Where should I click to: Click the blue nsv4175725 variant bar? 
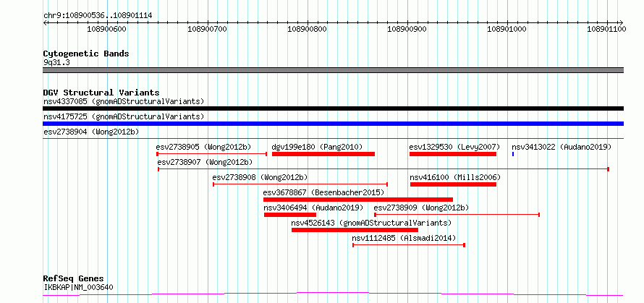pos(333,124)
